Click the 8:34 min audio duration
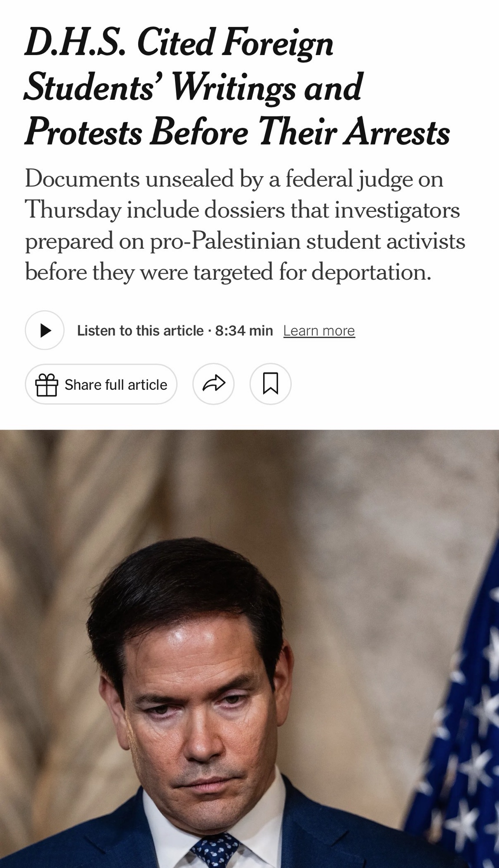The width and height of the screenshot is (499, 868). coord(244,331)
